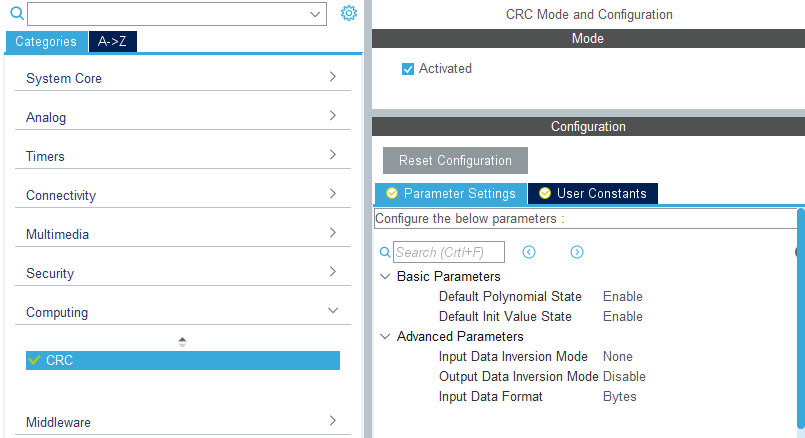
Task: Uncheck the Activated checkbox
Action: (x=408, y=69)
